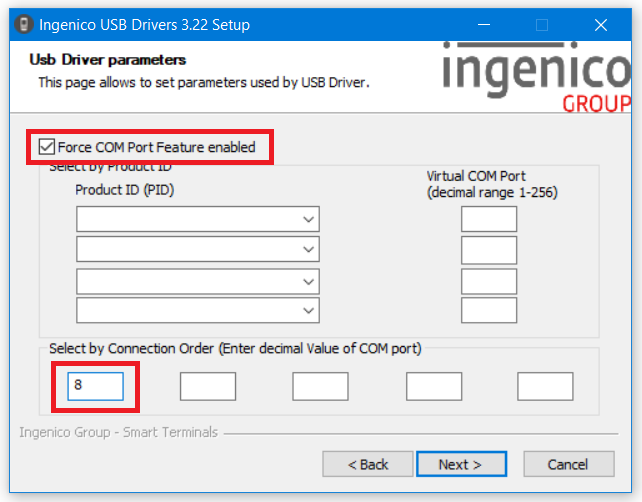
Task: Click the first Virtual COM Port field
Action: click(x=489, y=219)
